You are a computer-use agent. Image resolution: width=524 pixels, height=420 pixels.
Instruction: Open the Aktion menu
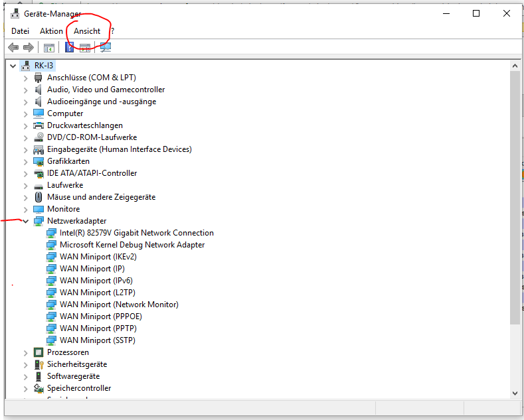(x=51, y=31)
